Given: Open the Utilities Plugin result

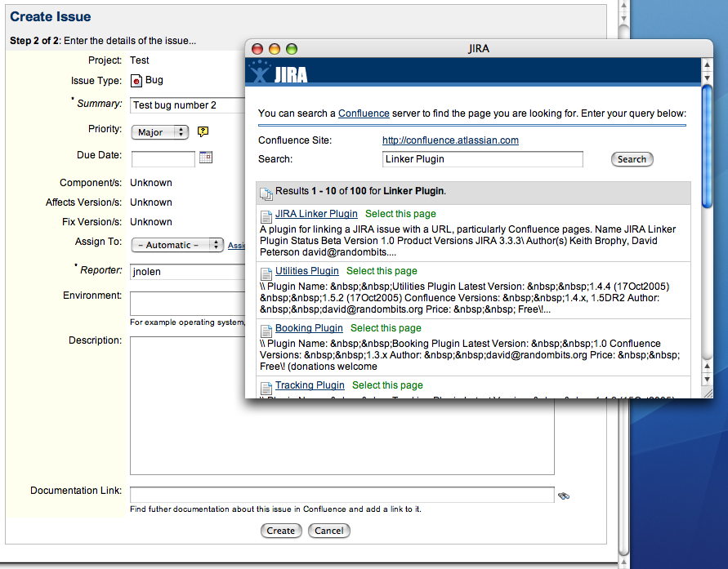Looking at the screenshot, I should [307, 271].
